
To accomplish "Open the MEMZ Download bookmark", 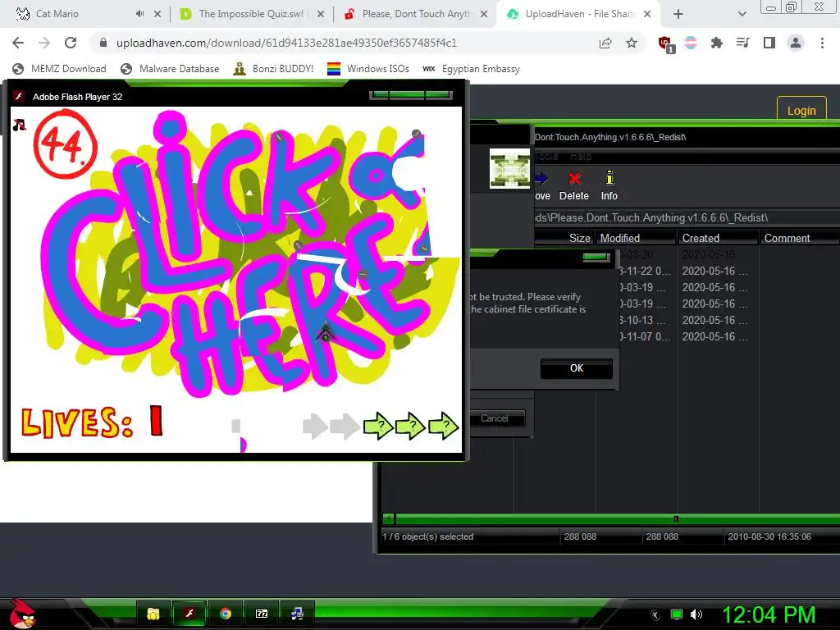I will (59, 69).
